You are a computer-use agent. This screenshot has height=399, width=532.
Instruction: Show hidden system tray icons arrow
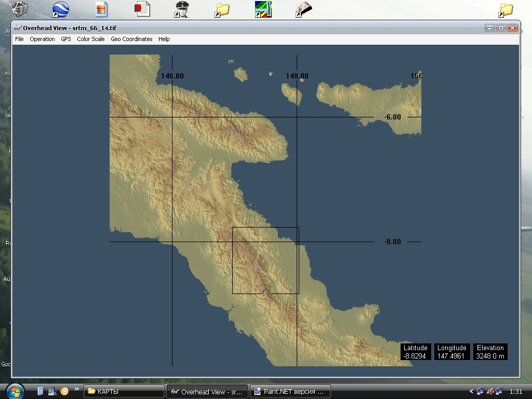pos(472,391)
